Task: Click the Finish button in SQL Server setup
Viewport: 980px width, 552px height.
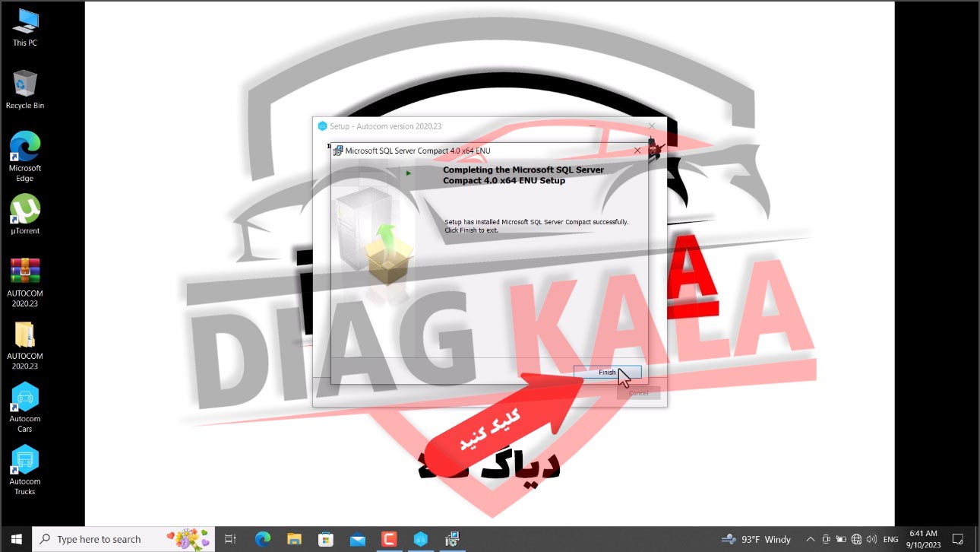Action: [607, 373]
